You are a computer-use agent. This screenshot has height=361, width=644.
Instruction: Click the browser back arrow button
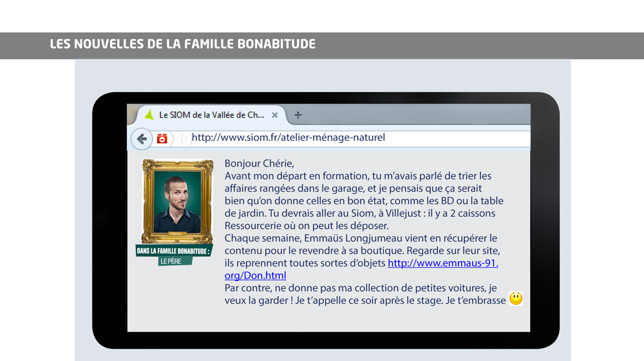pos(141,138)
